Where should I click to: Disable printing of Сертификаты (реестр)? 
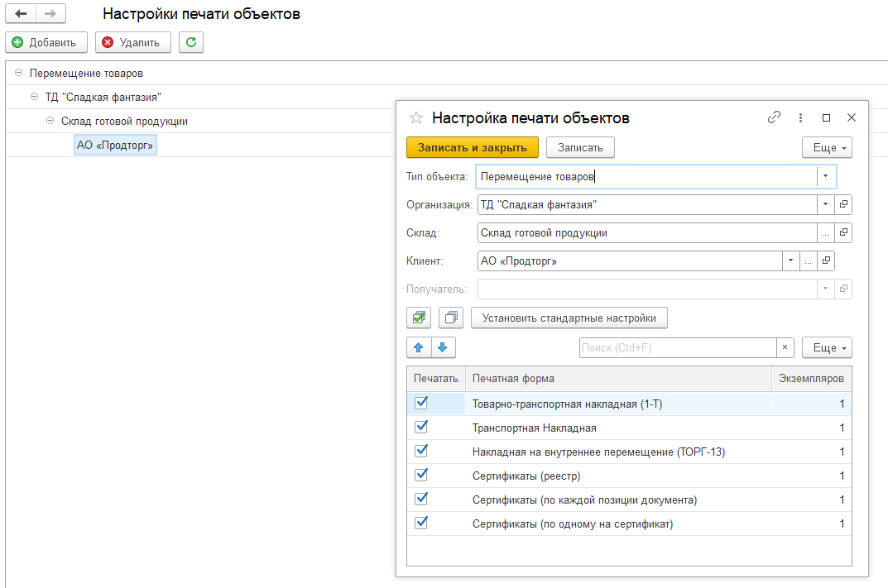(x=421, y=475)
